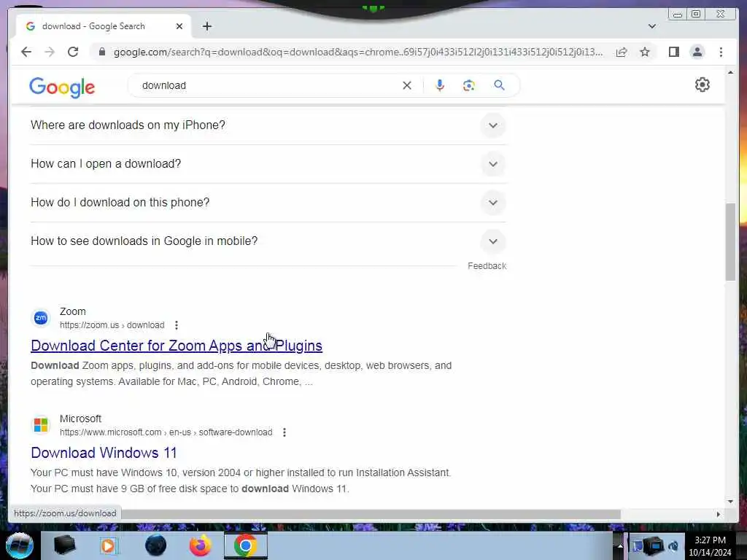
Task: Click the Chrome taskbar icon
Action: 246,545
